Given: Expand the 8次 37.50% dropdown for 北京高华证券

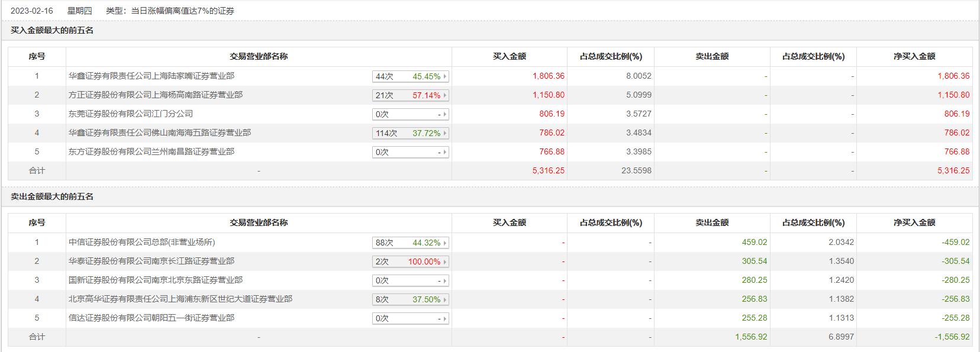Looking at the screenshot, I should [x=411, y=299].
